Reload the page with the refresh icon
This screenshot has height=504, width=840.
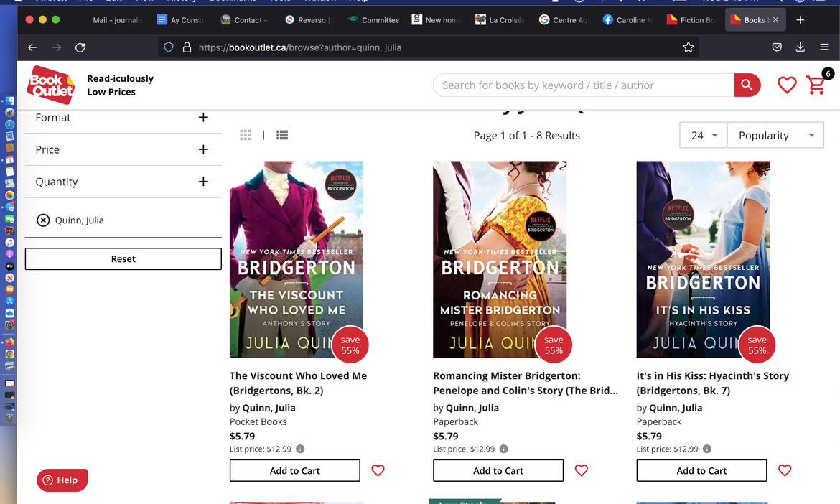(80, 47)
